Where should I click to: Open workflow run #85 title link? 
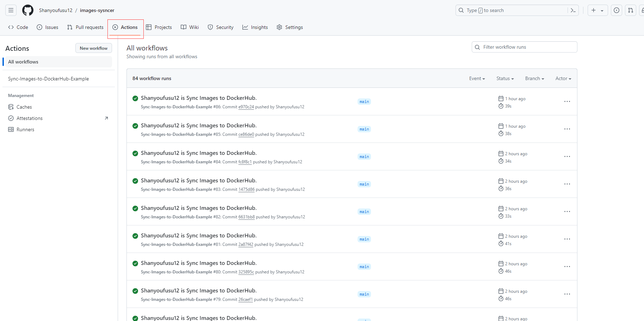(x=199, y=125)
